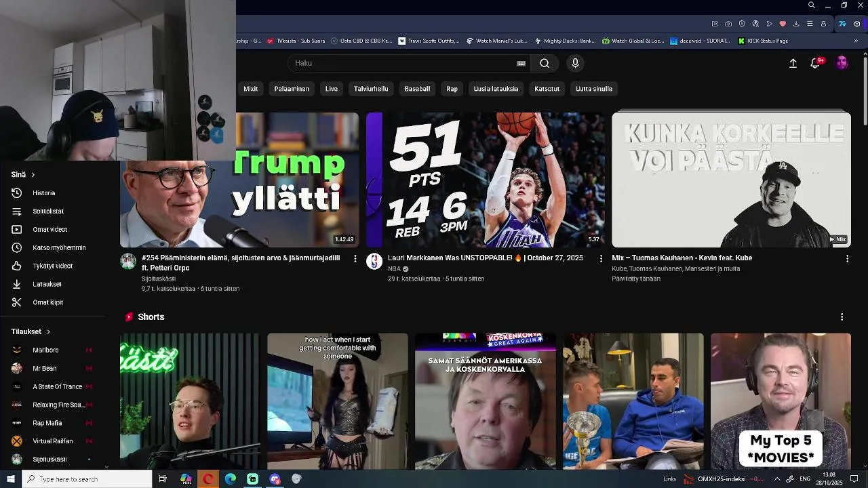Open the Lauri Markkanen 51 PTS thumbnail
868x488 pixels.
486,180
